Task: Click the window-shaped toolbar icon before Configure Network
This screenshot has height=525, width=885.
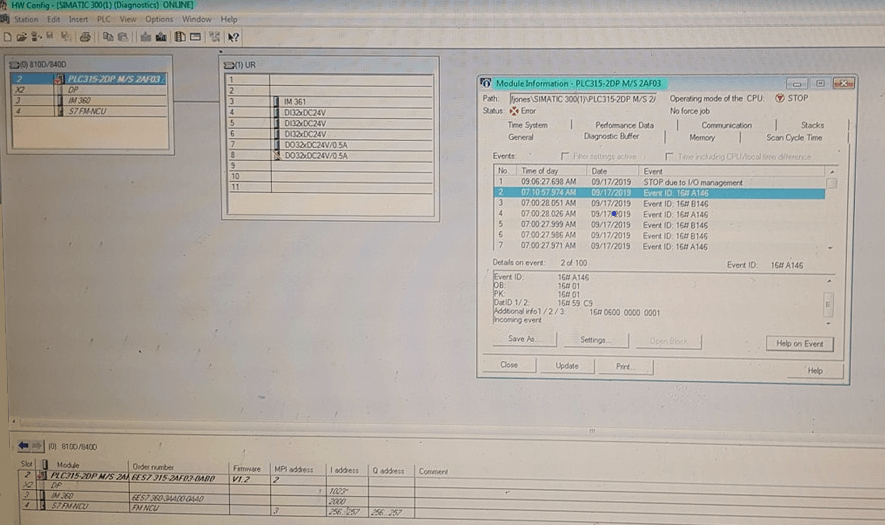Action: pos(195,37)
